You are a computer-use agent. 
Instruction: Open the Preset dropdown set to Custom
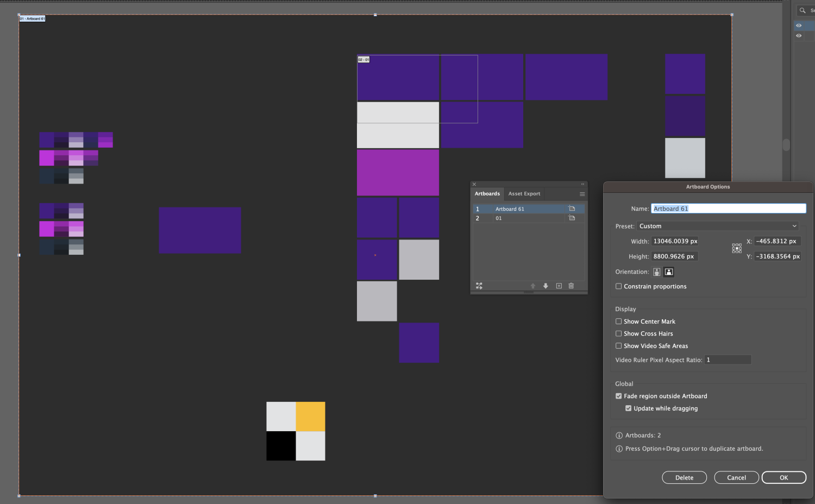click(718, 226)
